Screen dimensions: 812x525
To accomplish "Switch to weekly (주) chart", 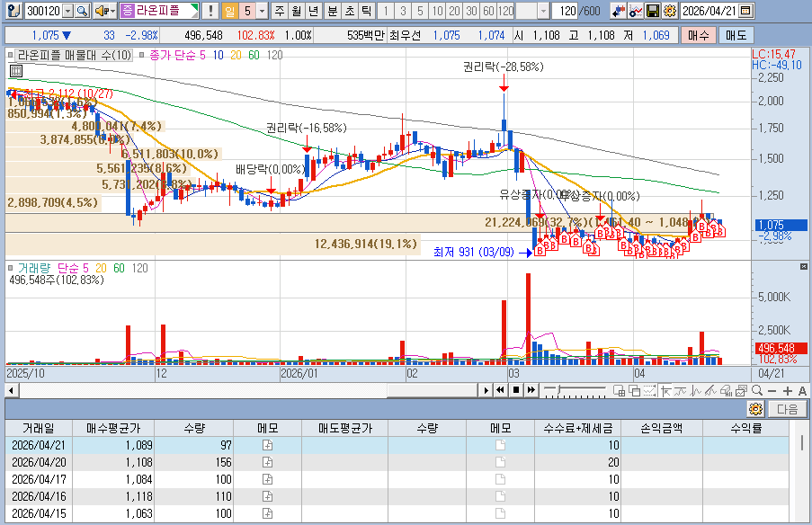I will pos(280,11).
